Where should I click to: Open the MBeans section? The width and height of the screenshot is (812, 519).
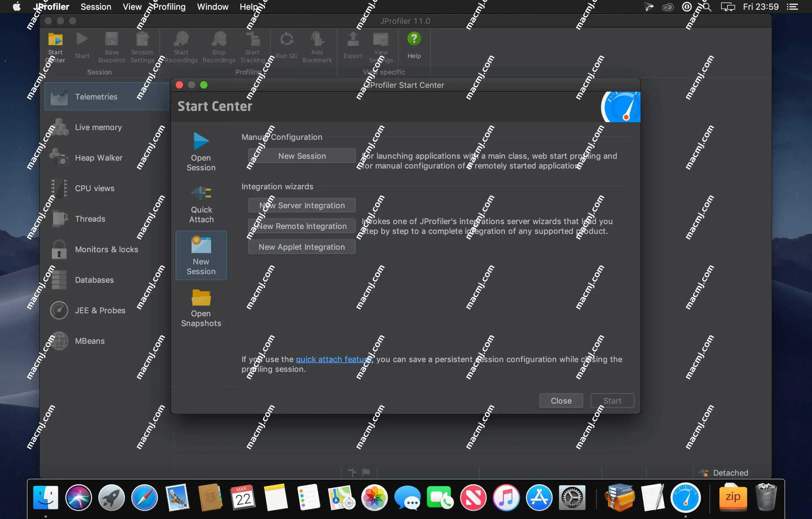pyautogui.click(x=106, y=341)
